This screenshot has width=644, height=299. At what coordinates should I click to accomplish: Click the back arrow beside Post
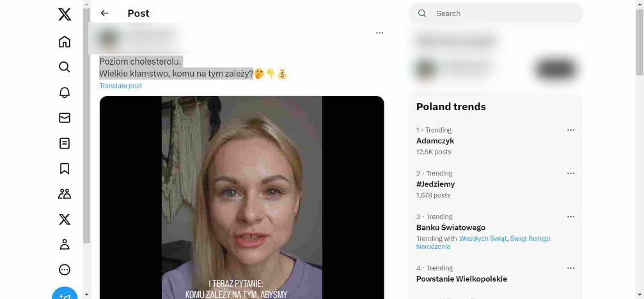point(104,13)
